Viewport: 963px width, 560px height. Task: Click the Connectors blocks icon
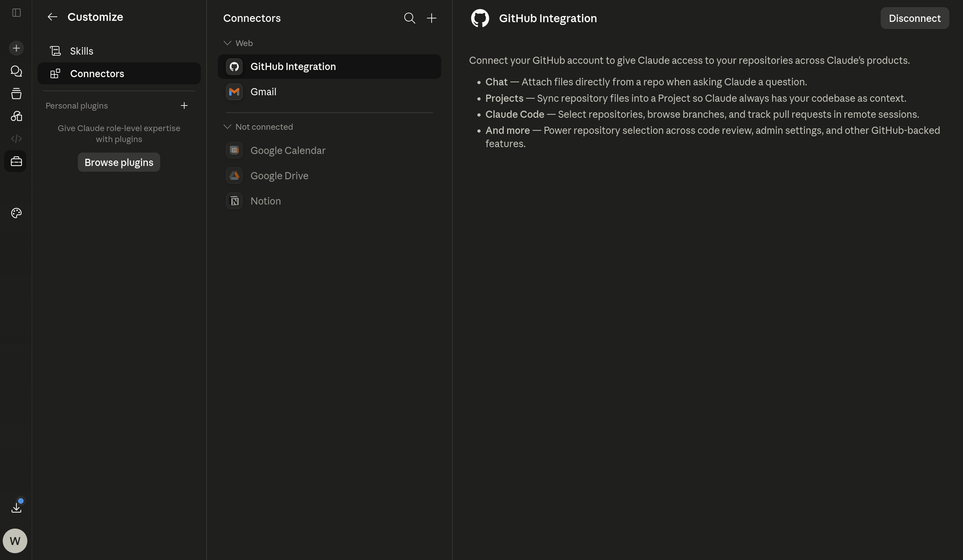55,73
